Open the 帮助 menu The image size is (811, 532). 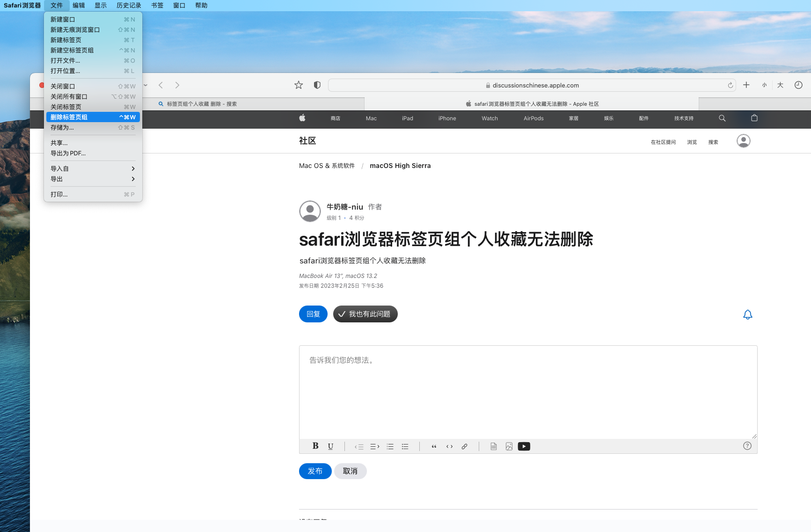tap(201, 6)
